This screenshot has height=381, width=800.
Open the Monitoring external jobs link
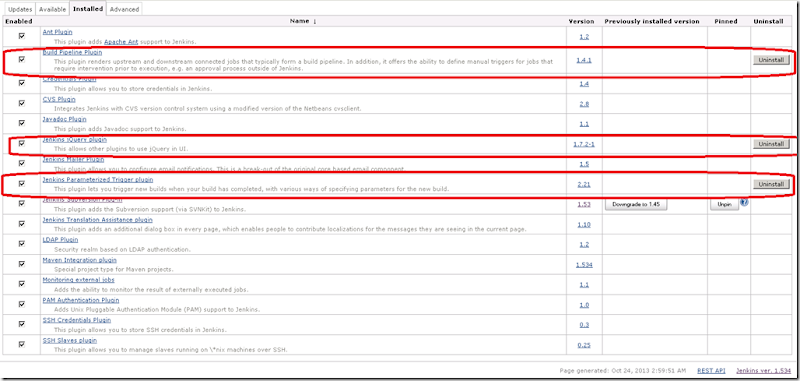(x=79, y=280)
